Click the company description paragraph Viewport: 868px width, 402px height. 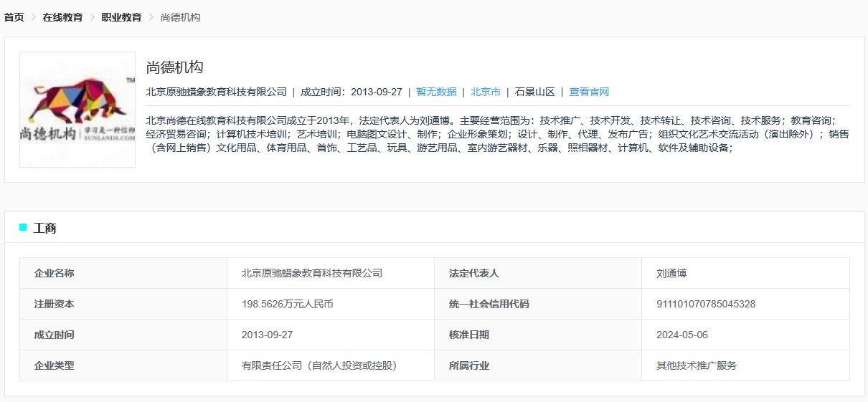click(x=497, y=134)
